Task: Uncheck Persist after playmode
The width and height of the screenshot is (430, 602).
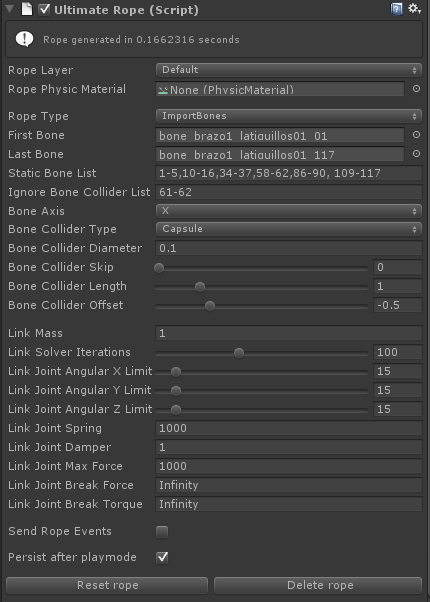Action: point(162,557)
